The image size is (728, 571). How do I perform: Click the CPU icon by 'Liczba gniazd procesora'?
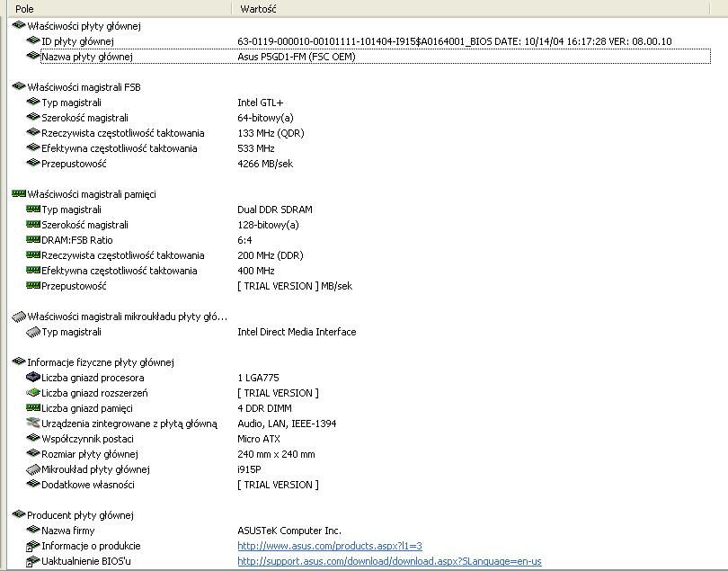coord(33,377)
